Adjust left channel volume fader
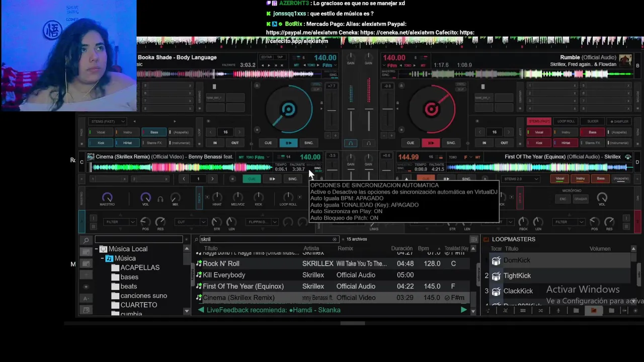 point(351,109)
